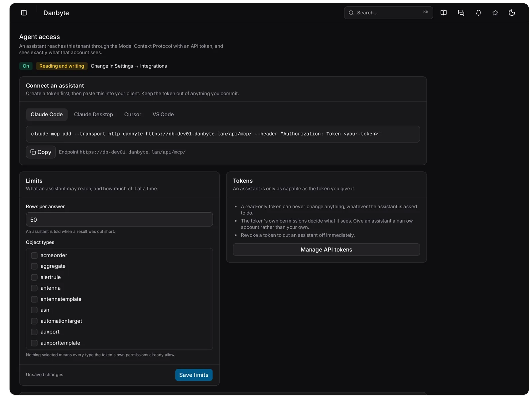
Task: Click the Danbyte logo title
Action: pos(56,13)
